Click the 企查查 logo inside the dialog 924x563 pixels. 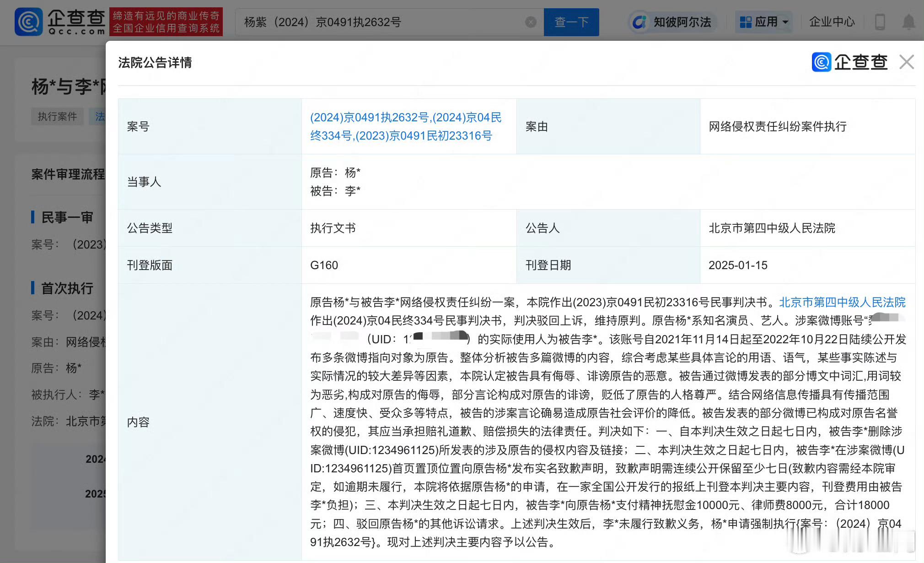coord(849,62)
